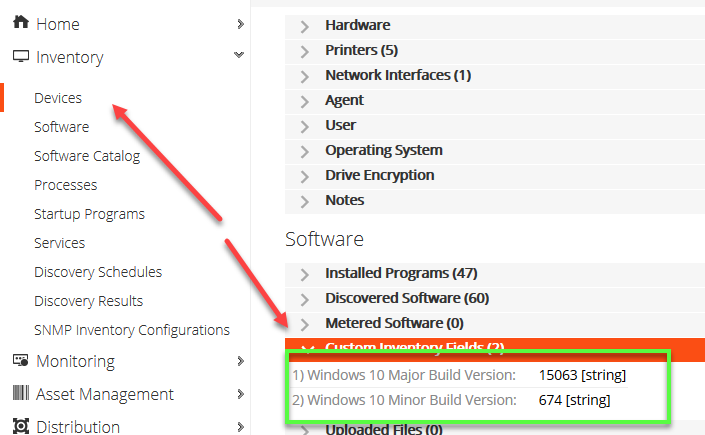Select Services in the sidebar
The image size is (705, 435).
coord(60,243)
